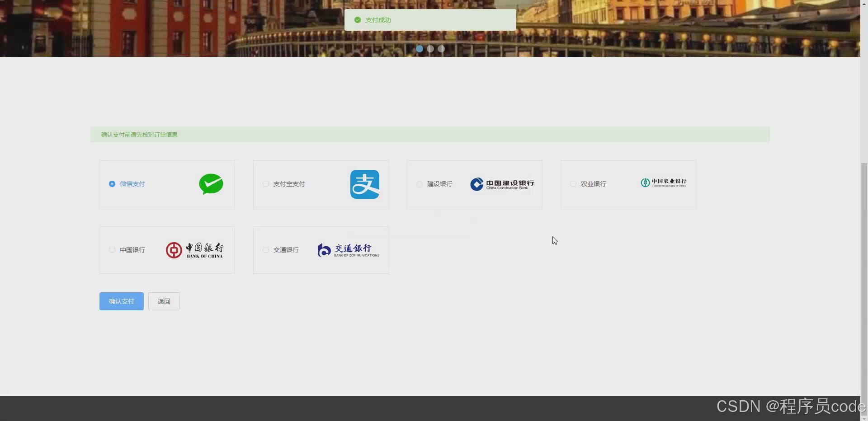Go to first carousel slide dot
This screenshot has width=868, height=421.
click(420, 48)
